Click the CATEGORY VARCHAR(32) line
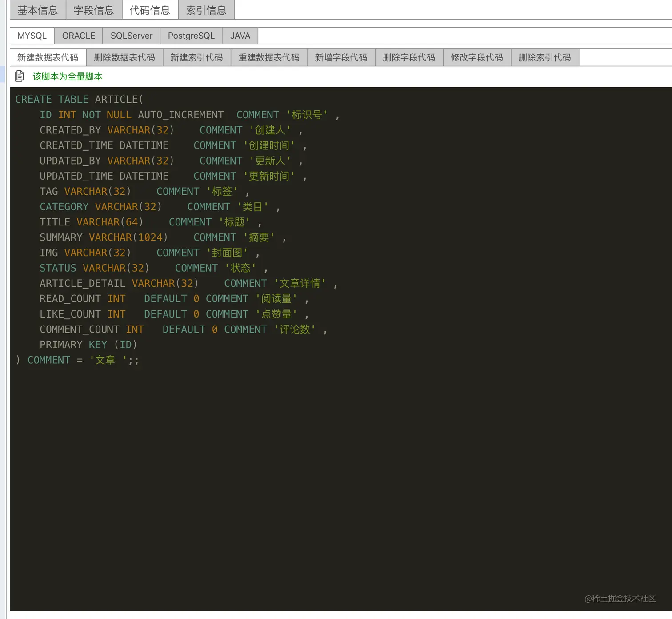Screen dimensions: 672x619 [160, 207]
